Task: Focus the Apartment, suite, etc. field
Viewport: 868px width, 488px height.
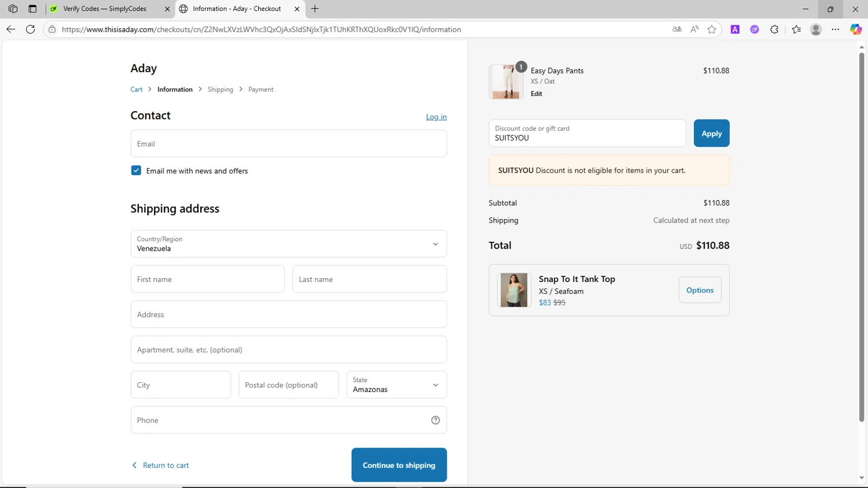Action: coord(289,350)
